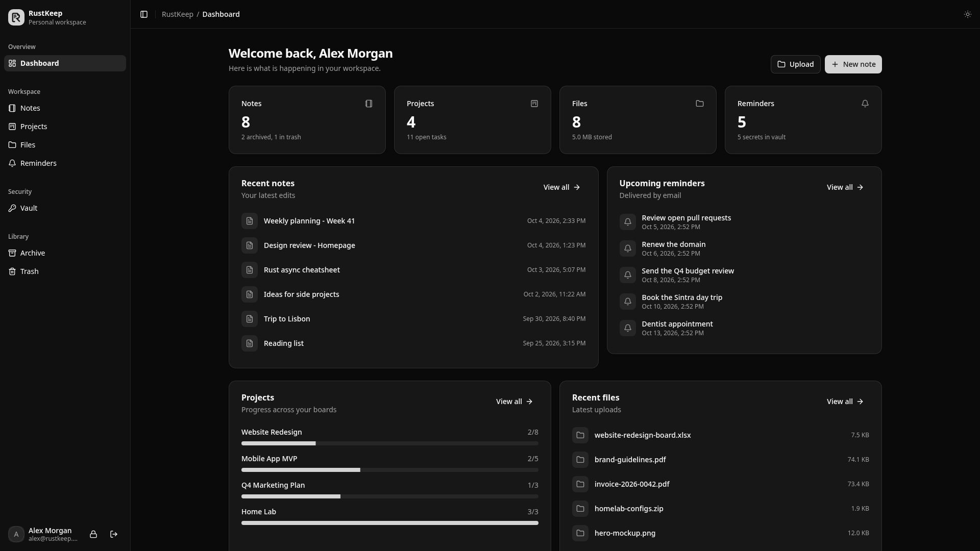View all upcoming reminders
Screen dimensions: 980x551
point(845,187)
